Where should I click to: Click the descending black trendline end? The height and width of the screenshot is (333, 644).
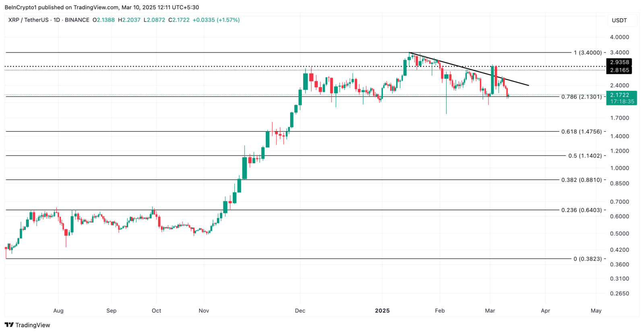pos(528,85)
